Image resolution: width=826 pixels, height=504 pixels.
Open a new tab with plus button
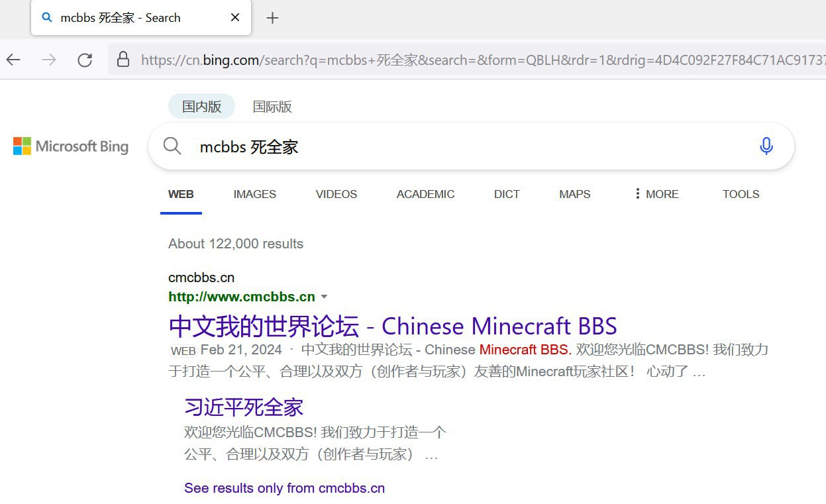pyautogui.click(x=272, y=18)
